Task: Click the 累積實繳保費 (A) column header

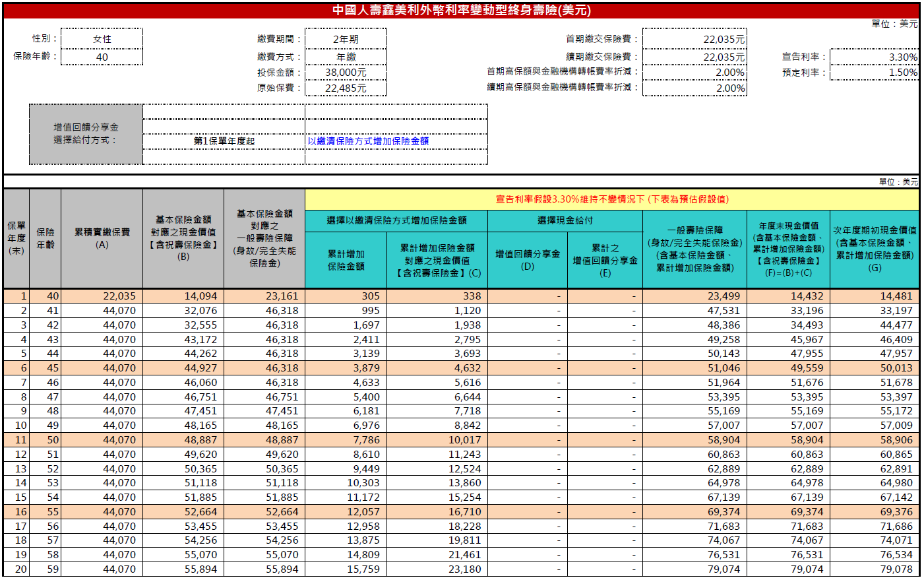Action: click(102, 238)
